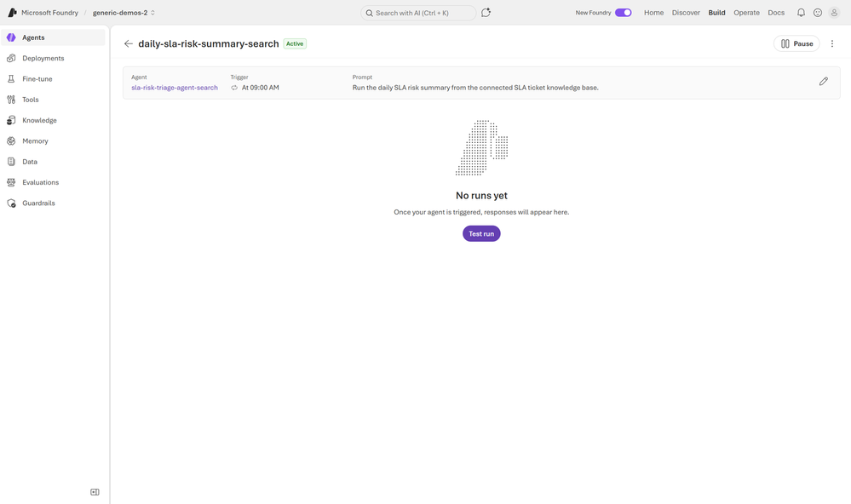The height and width of the screenshot is (504, 851).
Task: Select Evaluations label in sidebar
Action: pos(40,182)
